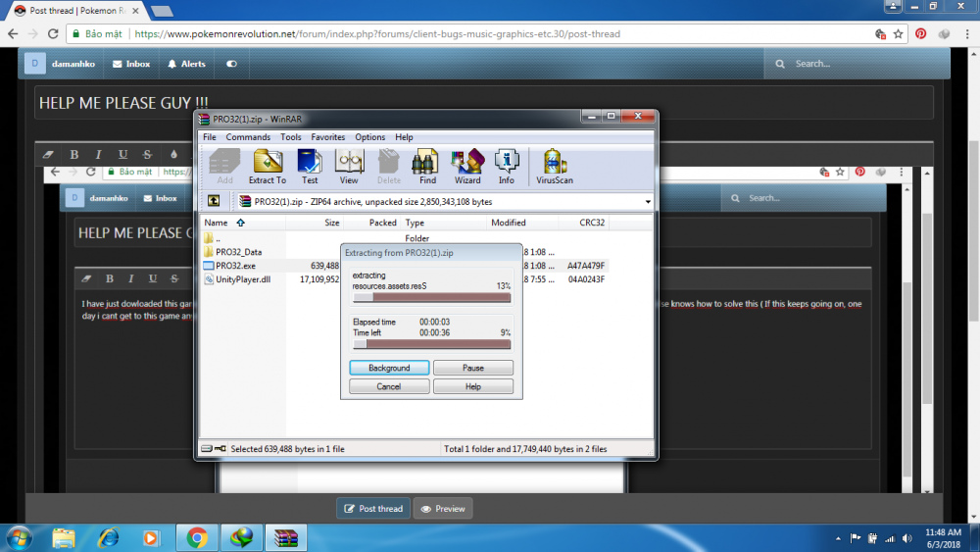The height and width of the screenshot is (552, 980).
Task: Click the Post thread button
Action: point(372,509)
